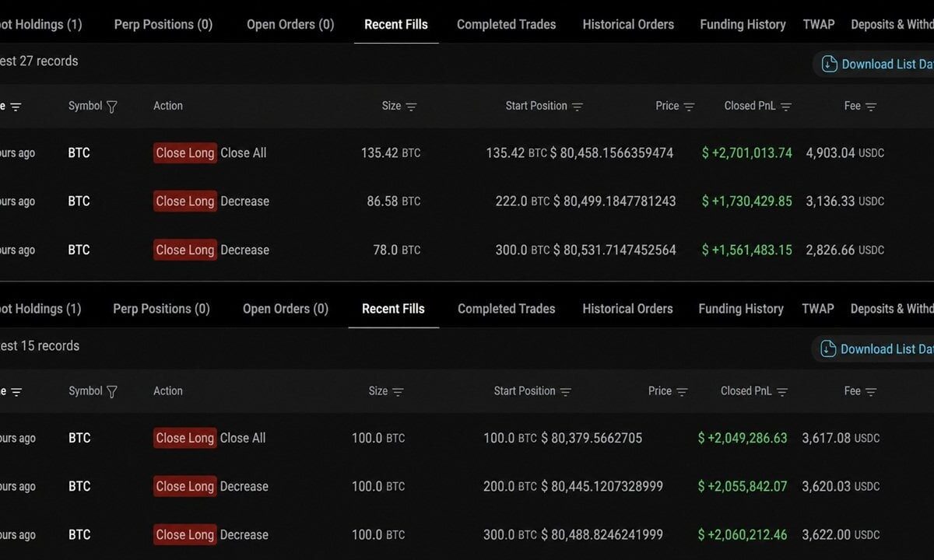The width and height of the screenshot is (934, 560).
Task: Click Download List Data link in the bottom panel
Action: tap(887, 349)
